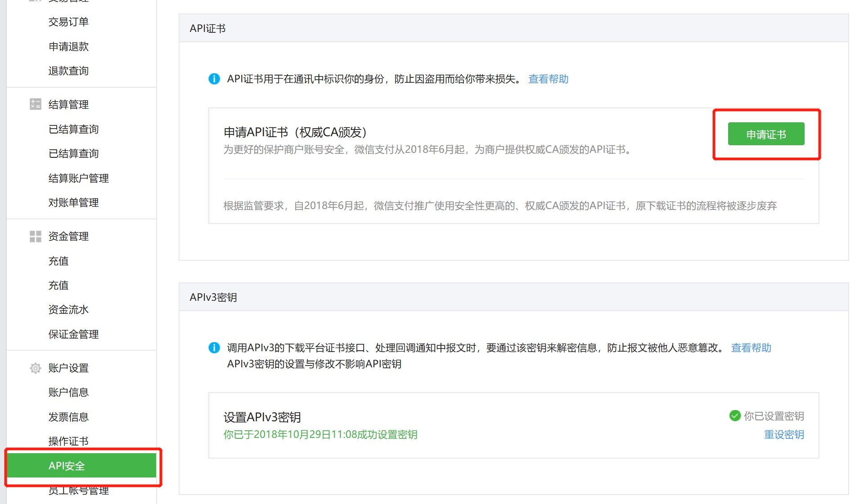Click the grid icon beside 资金管理
The width and height of the screenshot is (855, 504).
(35, 236)
